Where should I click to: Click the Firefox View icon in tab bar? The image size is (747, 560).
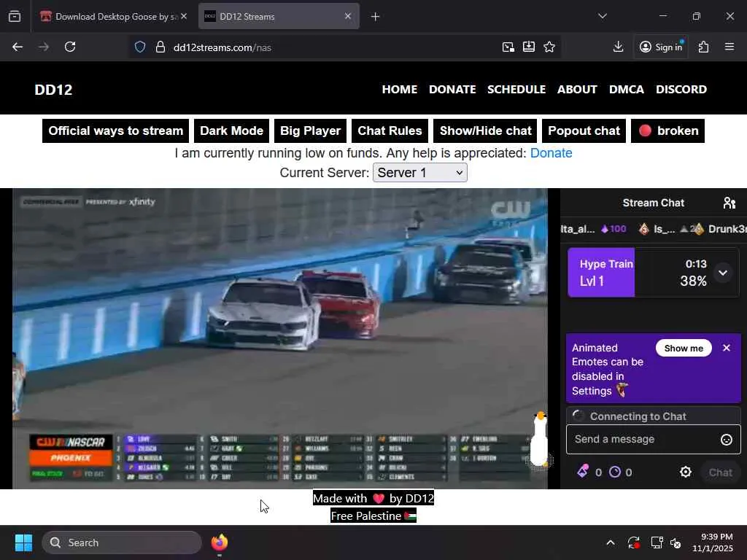tap(15, 17)
